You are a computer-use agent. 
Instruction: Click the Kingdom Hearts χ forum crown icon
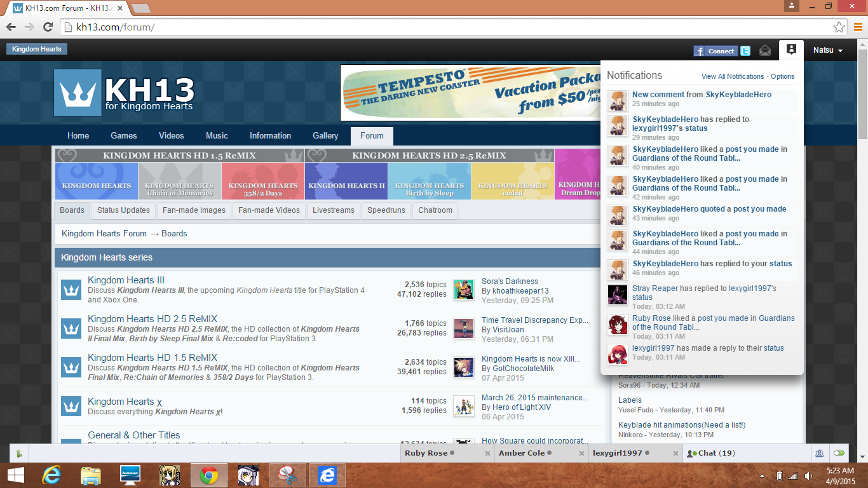(x=71, y=406)
